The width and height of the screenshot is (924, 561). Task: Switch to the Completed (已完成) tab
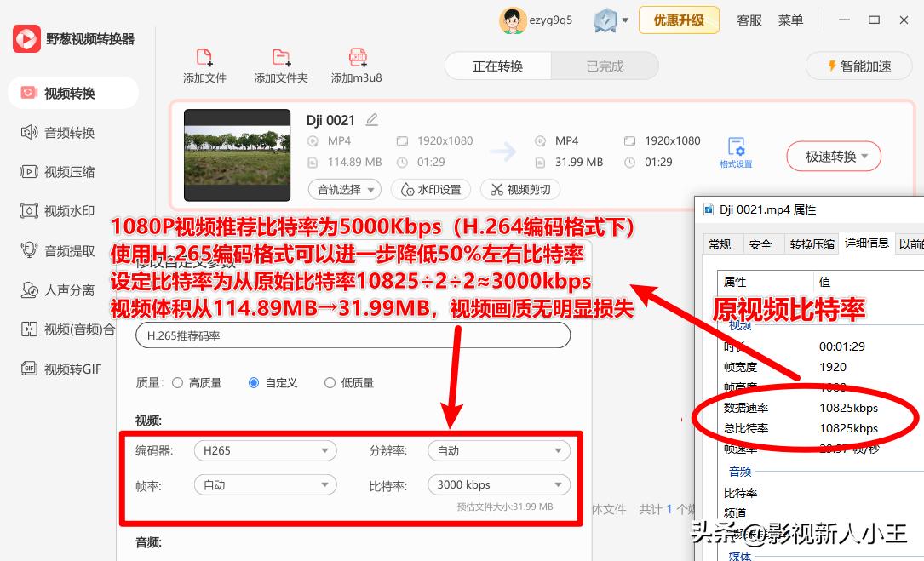(605, 66)
